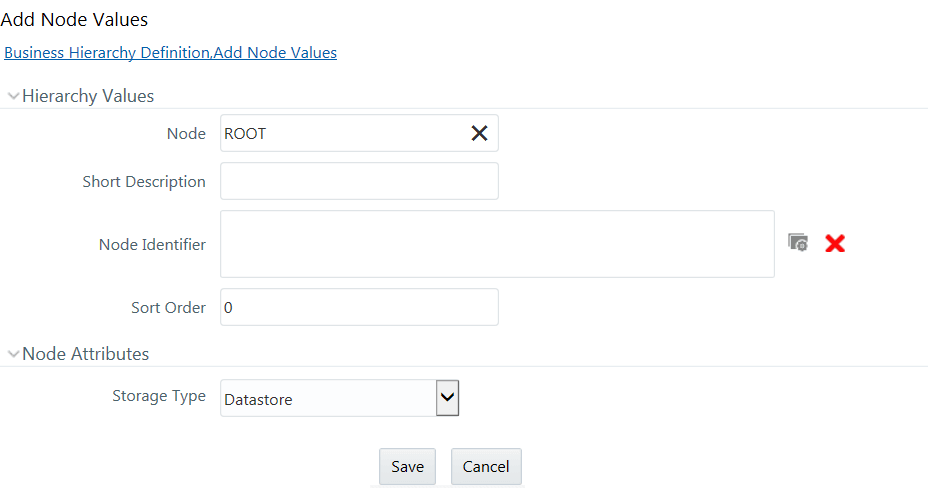Click the Cancel button
The image size is (928, 490).
coord(486,466)
